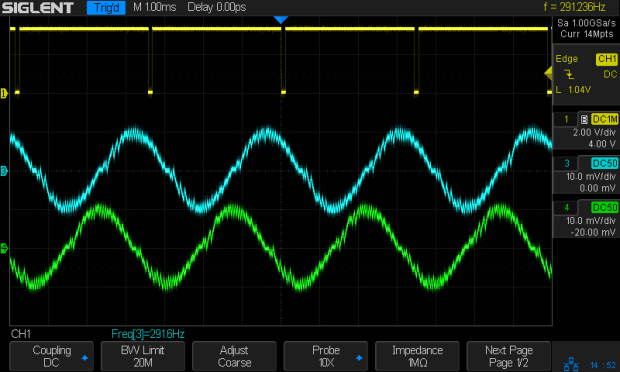Click the Curr 14Mpts memory depth

click(x=586, y=34)
